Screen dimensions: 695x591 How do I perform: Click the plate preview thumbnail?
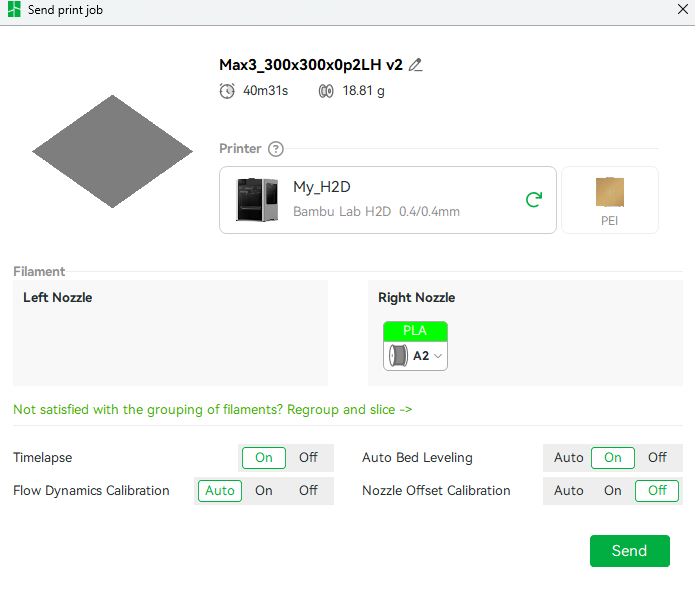pyautogui.click(x=113, y=151)
